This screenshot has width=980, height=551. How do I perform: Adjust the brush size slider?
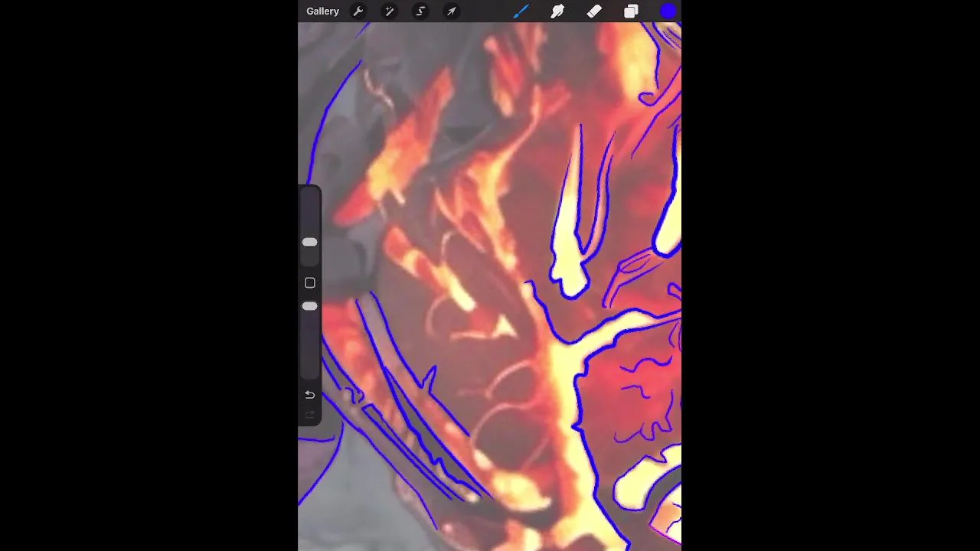(309, 242)
